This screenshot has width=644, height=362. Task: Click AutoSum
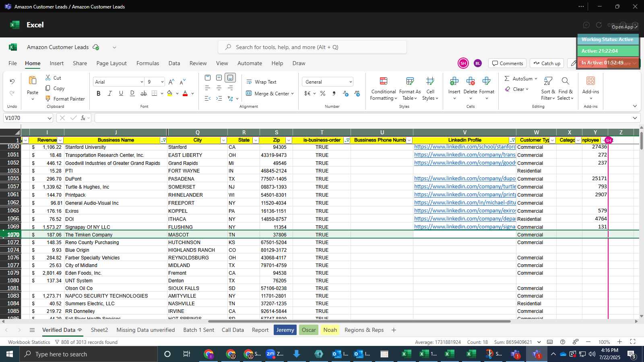point(519,78)
